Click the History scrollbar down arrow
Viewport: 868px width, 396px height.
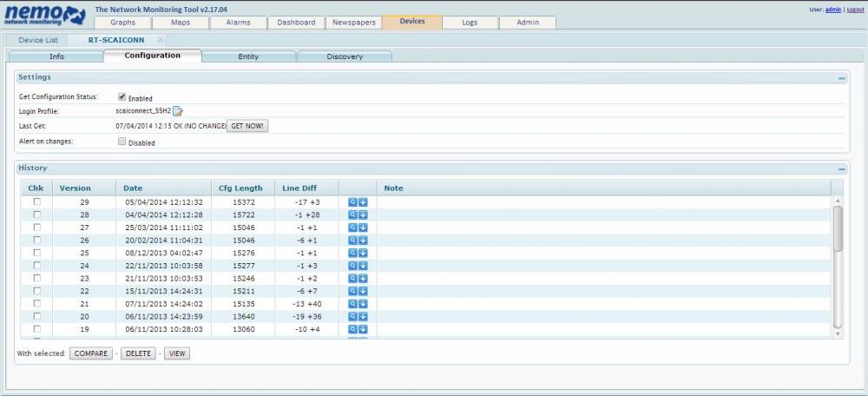tap(838, 334)
